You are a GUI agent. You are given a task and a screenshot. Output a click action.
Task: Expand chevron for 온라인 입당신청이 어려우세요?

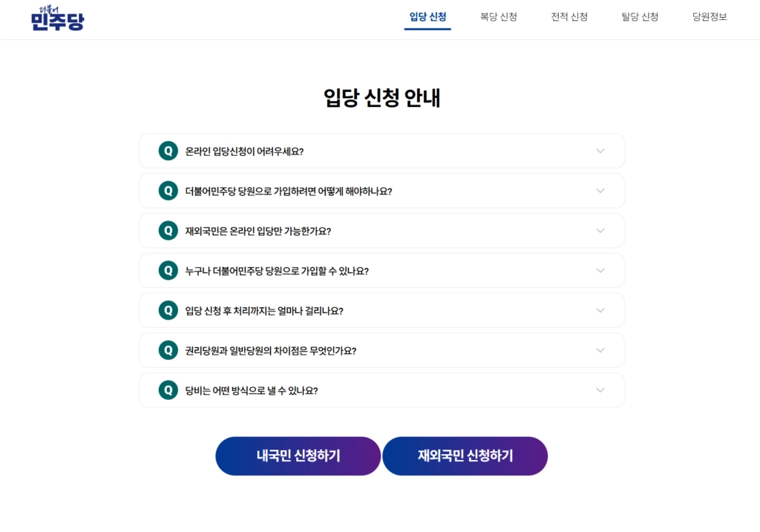(x=600, y=151)
